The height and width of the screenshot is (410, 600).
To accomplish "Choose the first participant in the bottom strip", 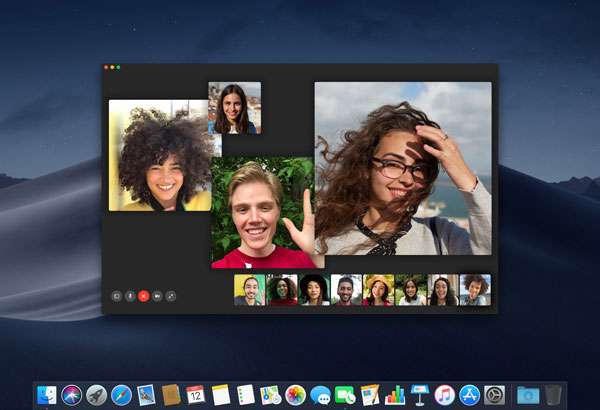I will [x=249, y=290].
